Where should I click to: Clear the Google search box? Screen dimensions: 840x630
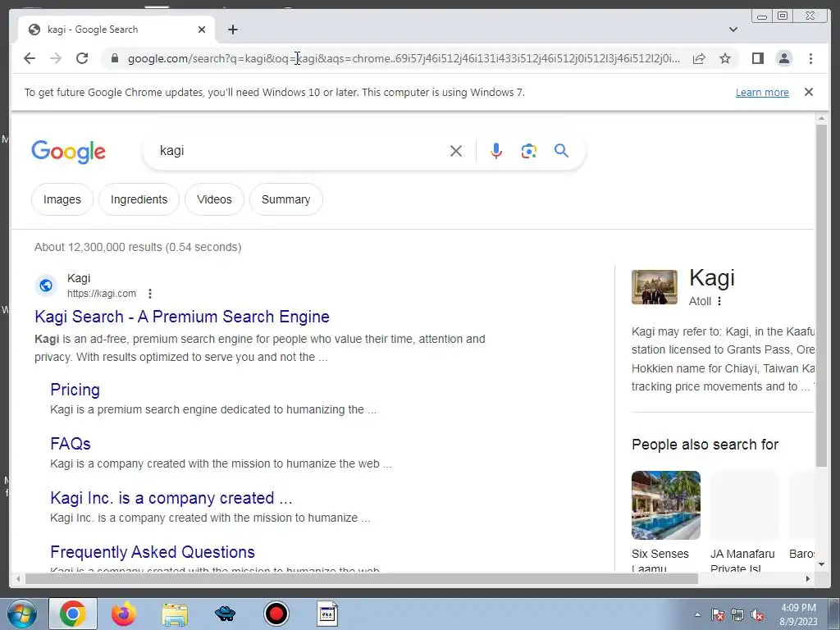tap(456, 151)
